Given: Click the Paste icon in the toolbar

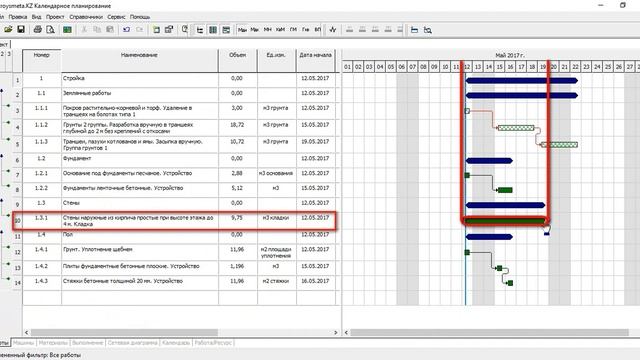Looking at the screenshot, I should 110,29.
